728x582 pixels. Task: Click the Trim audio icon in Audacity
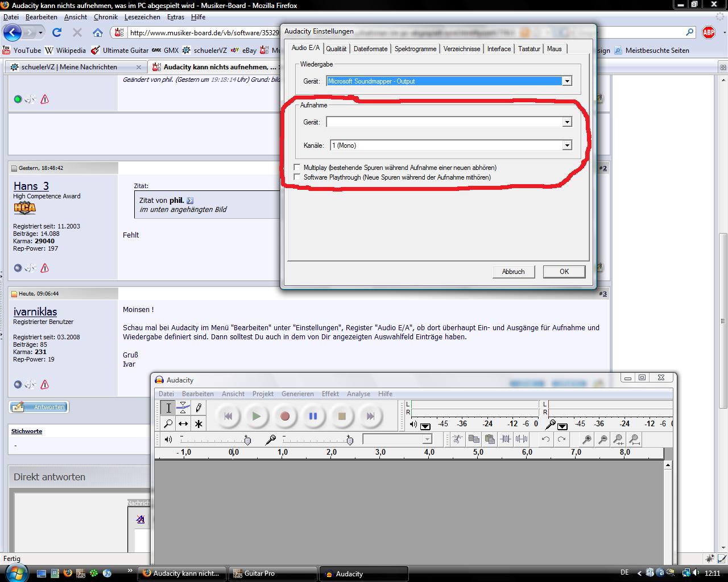click(505, 439)
